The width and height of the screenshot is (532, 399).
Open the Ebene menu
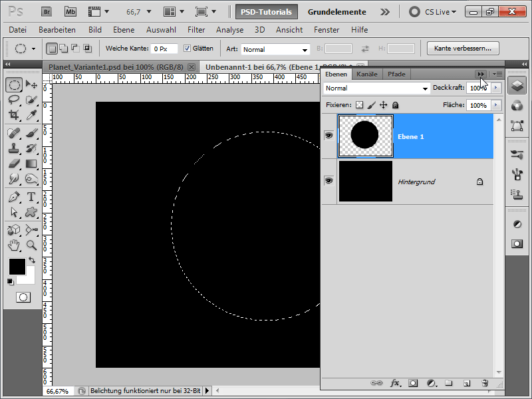(124, 30)
